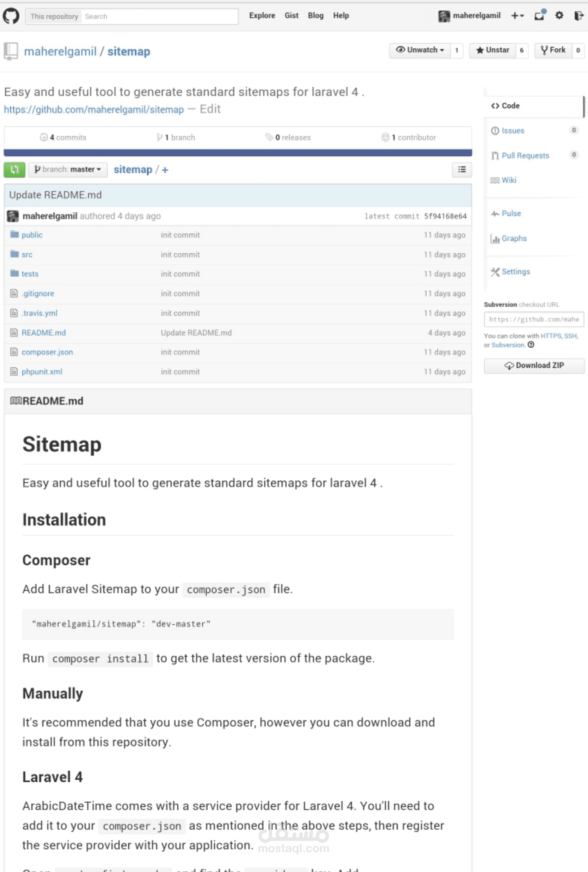Click the Download ZIP button

534,365
